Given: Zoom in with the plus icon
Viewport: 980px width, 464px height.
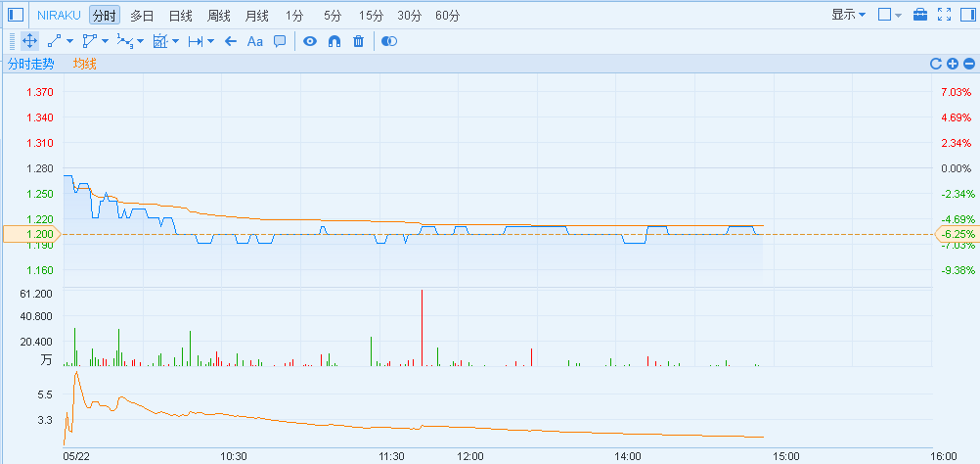Looking at the screenshot, I should [x=953, y=64].
